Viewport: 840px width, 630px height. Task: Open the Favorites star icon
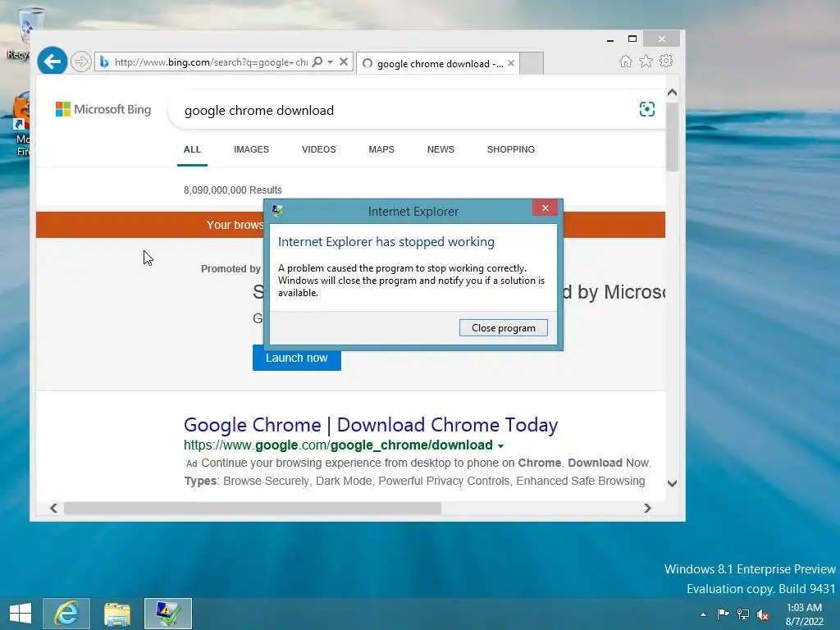click(x=646, y=61)
